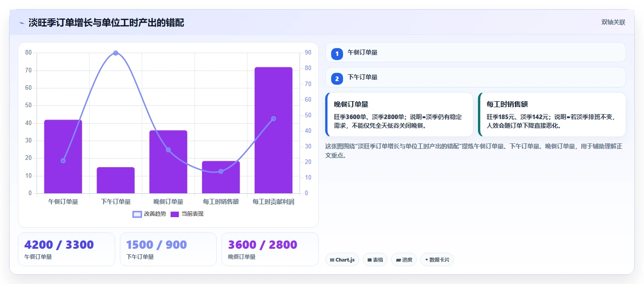The height and width of the screenshot is (284, 644).
Task: Select the 下午订单量 list row
Action: [x=475, y=77]
